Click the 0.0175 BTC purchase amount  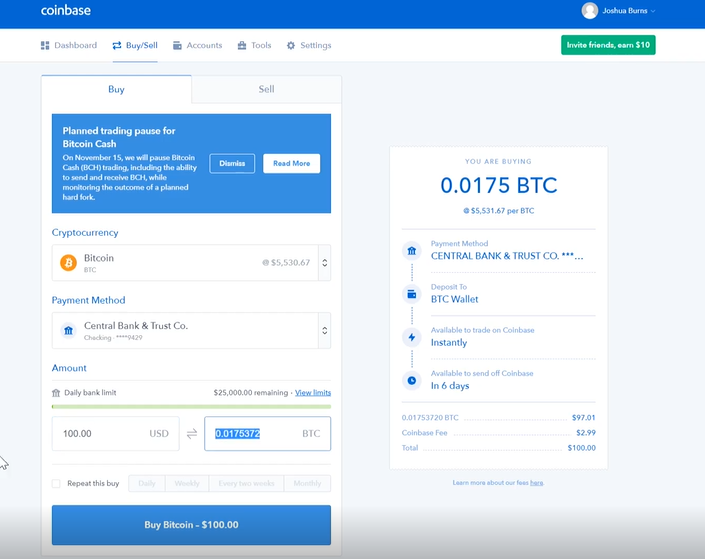click(499, 185)
